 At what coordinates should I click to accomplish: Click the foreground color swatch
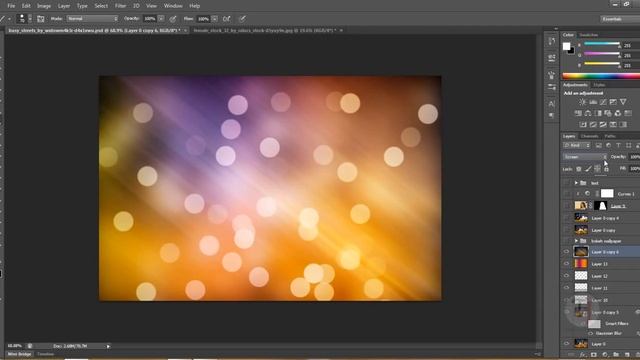pos(567,47)
